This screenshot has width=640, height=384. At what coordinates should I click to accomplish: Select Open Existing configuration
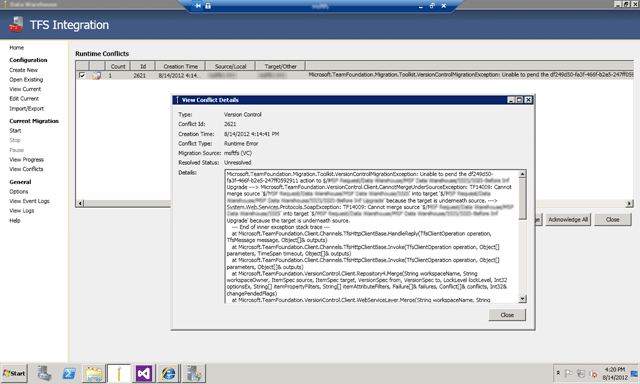[x=26, y=80]
